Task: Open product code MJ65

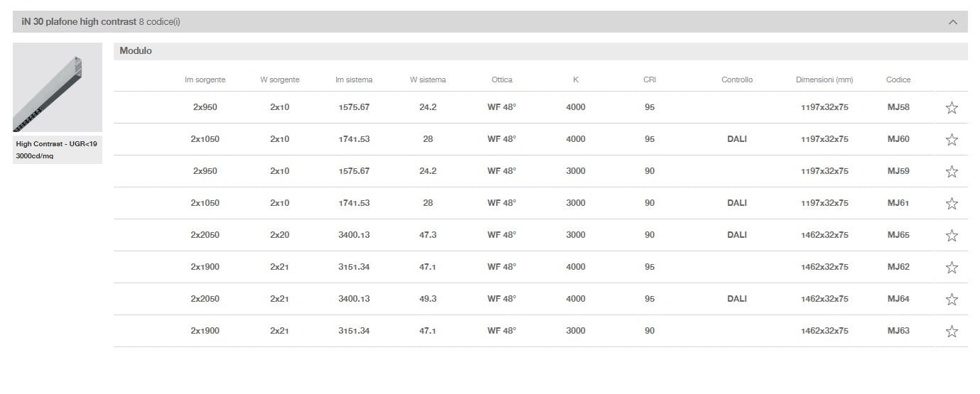Action: coord(898,235)
